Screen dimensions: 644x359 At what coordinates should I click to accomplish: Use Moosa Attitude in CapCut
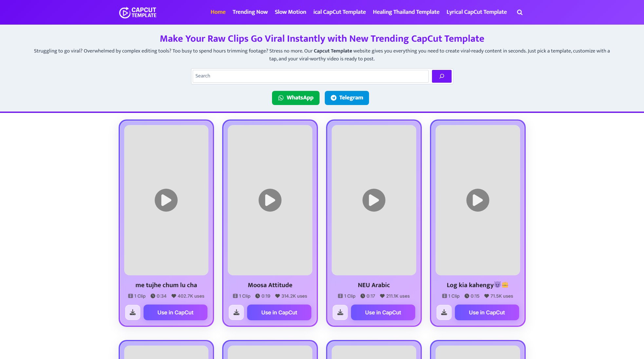click(279, 312)
